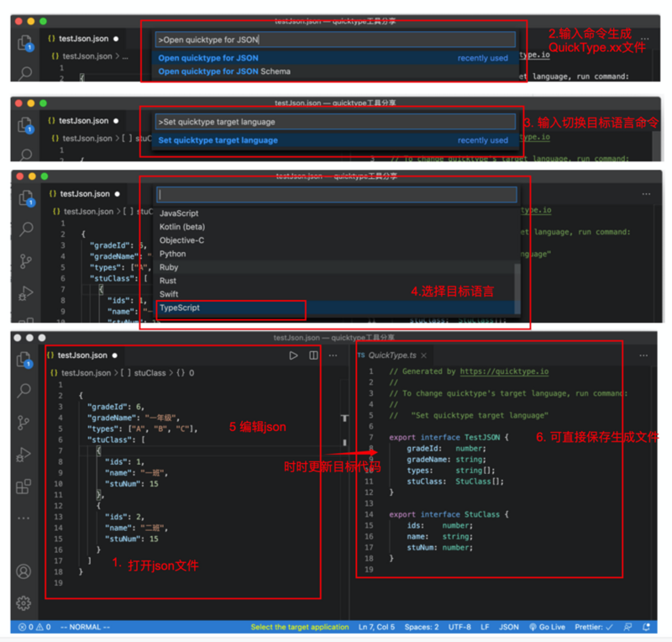Open Explorer in the language list window
The image size is (672, 642).
coord(27,198)
